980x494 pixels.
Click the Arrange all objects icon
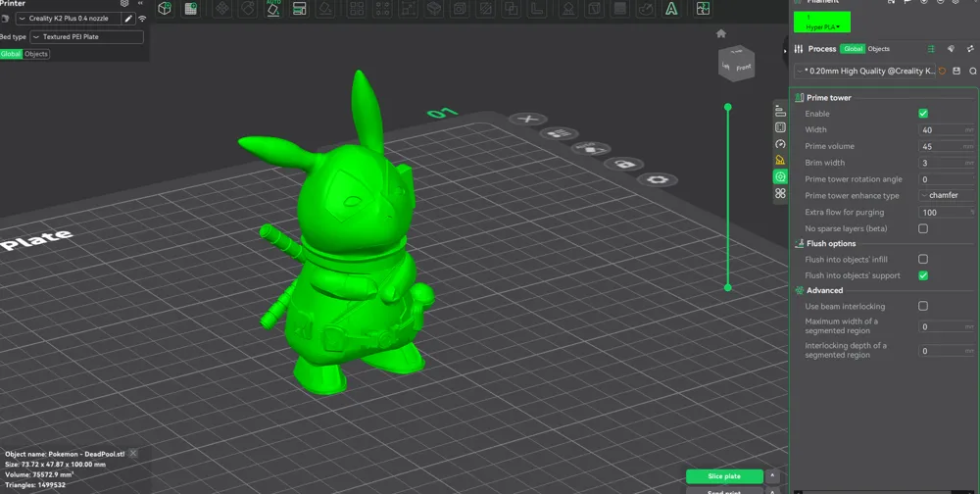coord(299,8)
